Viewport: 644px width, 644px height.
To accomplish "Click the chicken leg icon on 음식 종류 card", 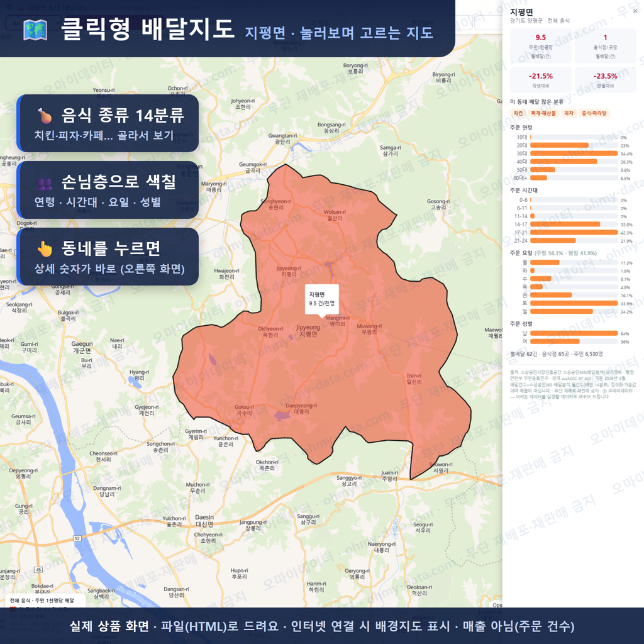I will (45, 116).
